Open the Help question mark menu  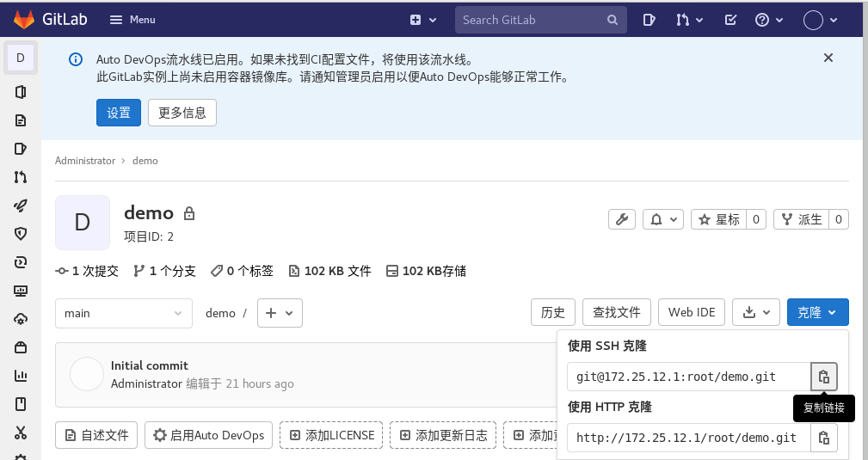coord(769,20)
